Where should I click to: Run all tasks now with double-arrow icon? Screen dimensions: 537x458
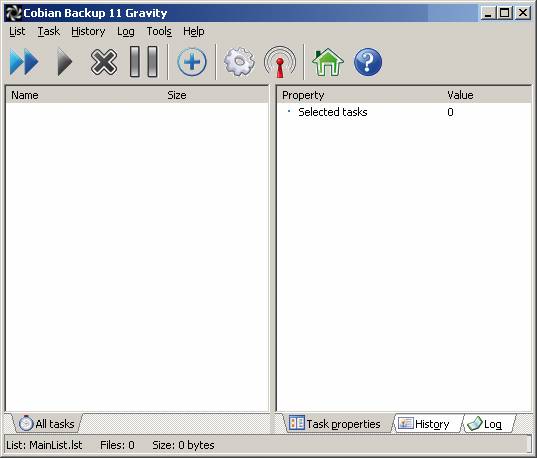(x=24, y=62)
